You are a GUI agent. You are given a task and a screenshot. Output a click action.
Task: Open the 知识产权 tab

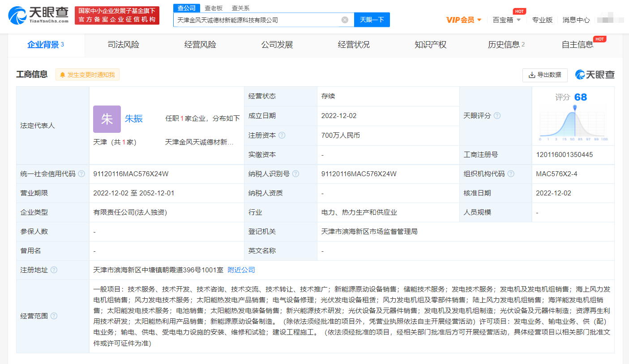[x=431, y=45]
